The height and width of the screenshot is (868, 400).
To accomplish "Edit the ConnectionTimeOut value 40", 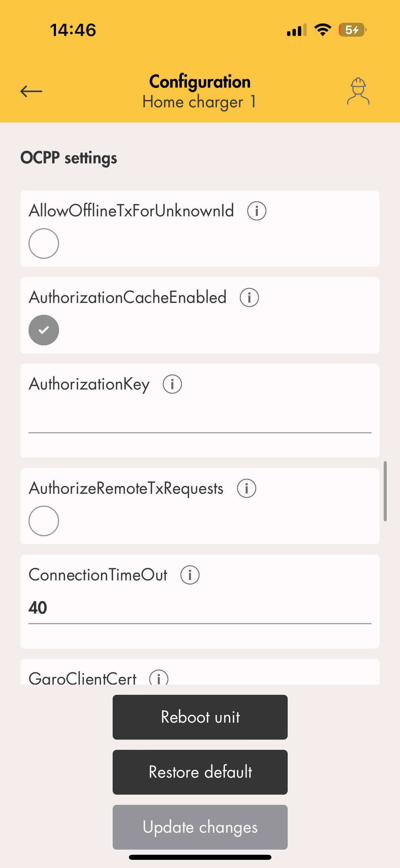I will (x=200, y=608).
